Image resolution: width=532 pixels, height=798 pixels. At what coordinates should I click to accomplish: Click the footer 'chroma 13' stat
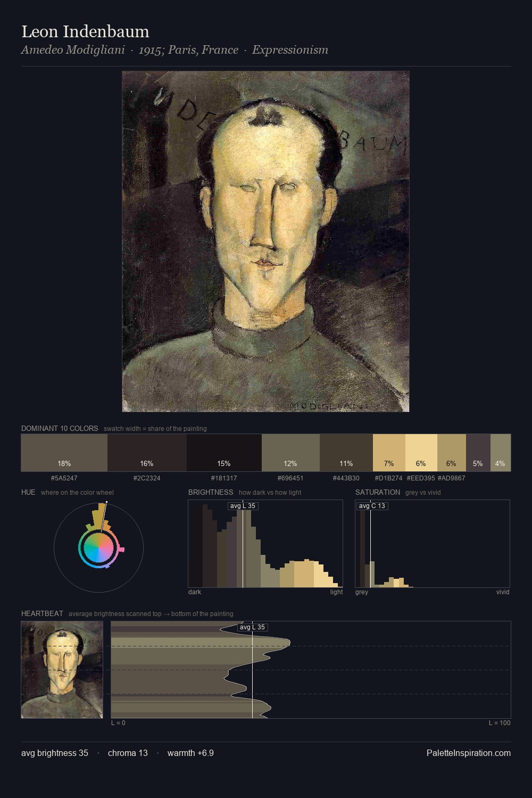[128, 753]
